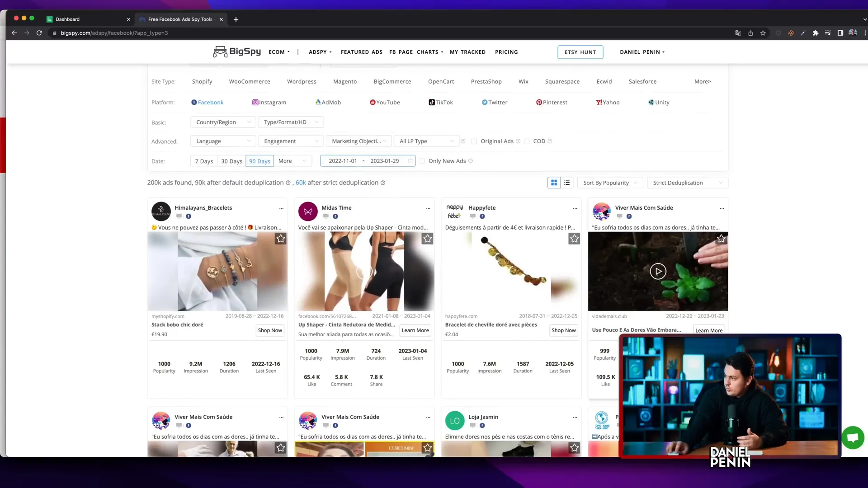Open the live chat bubble
The width and height of the screenshot is (868, 488).
point(853,437)
